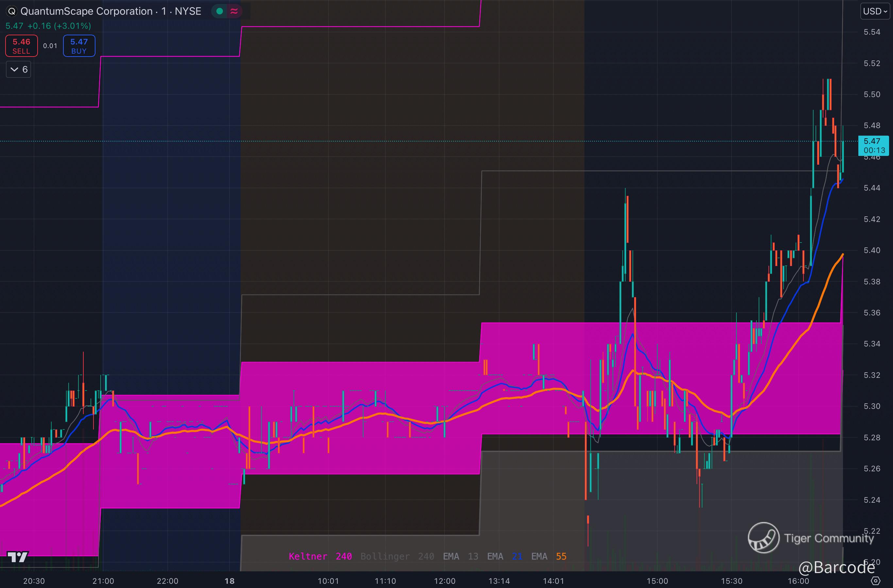Click the QuantumScape circular logo icon
The height and width of the screenshot is (588, 893).
pyautogui.click(x=12, y=11)
